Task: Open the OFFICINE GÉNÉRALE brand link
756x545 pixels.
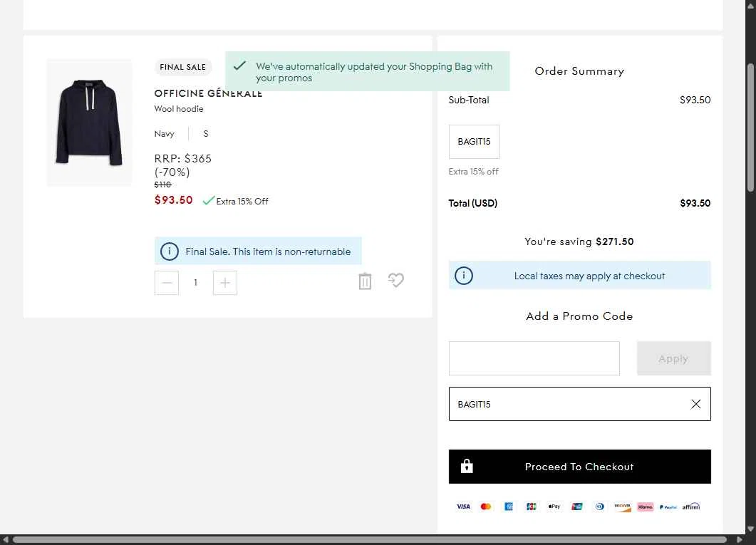Action: pyautogui.click(x=208, y=93)
